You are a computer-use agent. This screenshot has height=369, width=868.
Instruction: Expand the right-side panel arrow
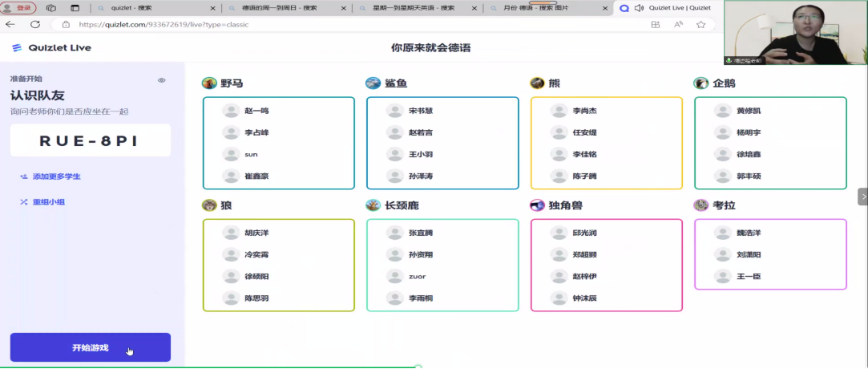pyautogui.click(x=862, y=197)
